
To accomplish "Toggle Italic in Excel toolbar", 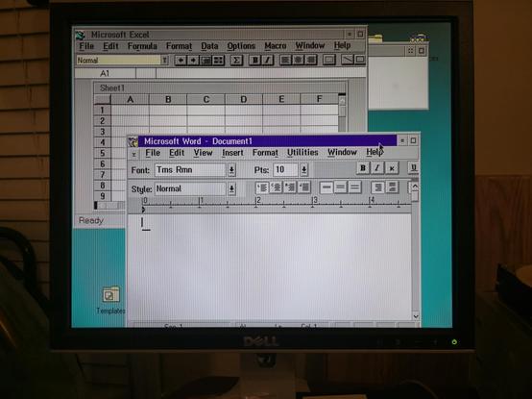I will click(x=267, y=61).
